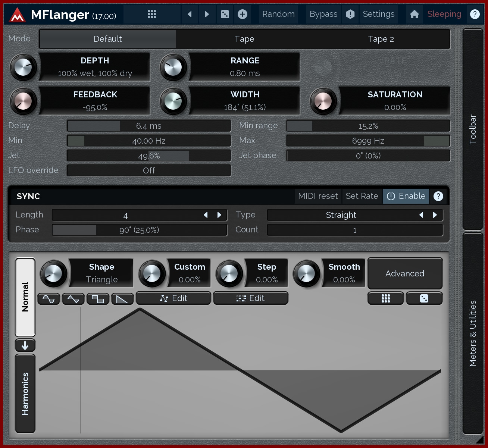488x448 pixels.
Task: Toggle the Sync Enable button
Action: [x=406, y=196]
